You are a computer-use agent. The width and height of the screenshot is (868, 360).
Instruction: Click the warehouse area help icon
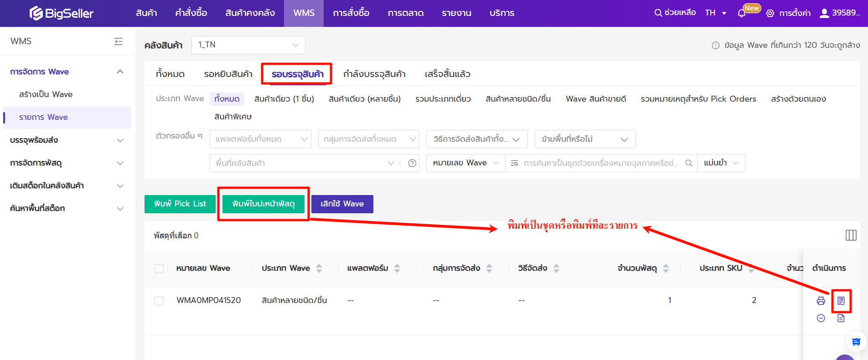412,163
